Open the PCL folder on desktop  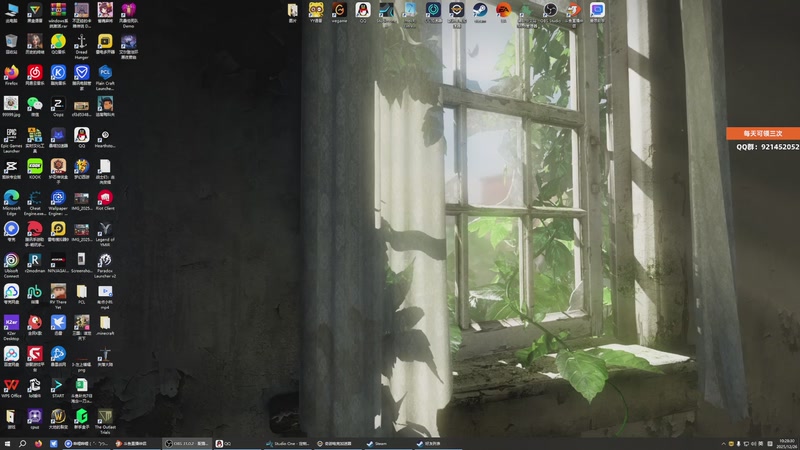(82, 294)
